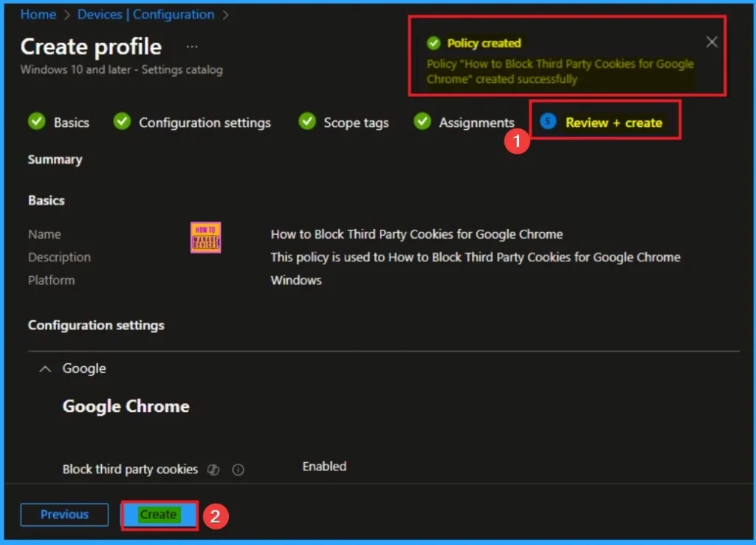Click the step 5 circle icon

(x=548, y=121)
